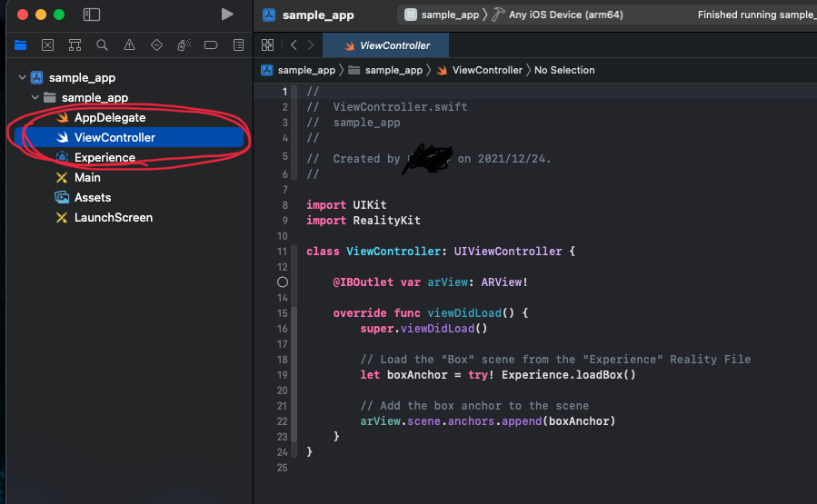Click the sample_app app icon in toolbar
This screenshot has height=504, width=817.
pos(269,15)
